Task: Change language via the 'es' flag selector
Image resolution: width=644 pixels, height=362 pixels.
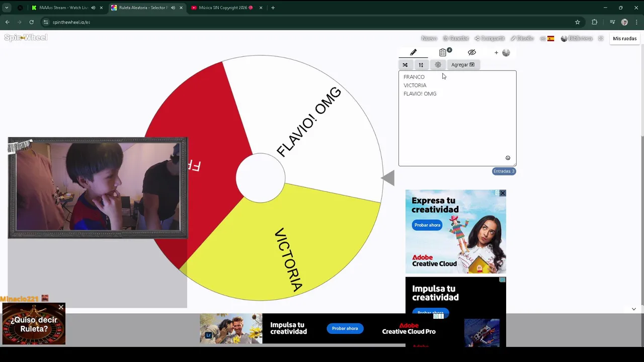Action: tap(547, 39)
